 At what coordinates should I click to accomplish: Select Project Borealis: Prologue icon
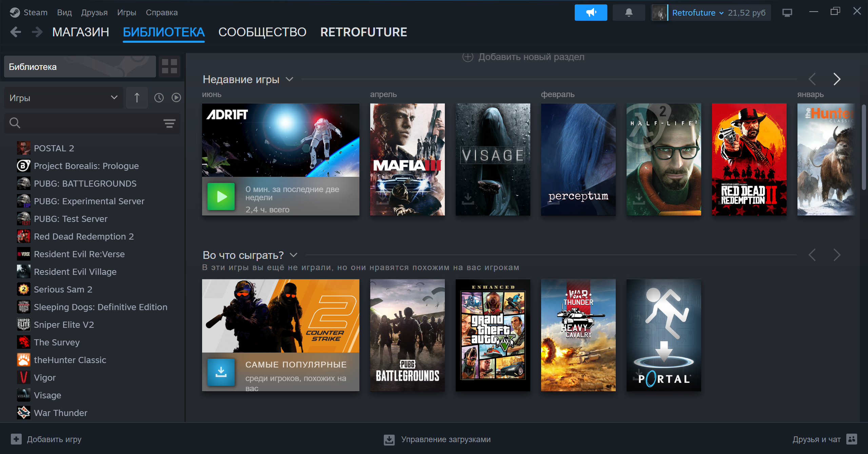pos(24,166)
